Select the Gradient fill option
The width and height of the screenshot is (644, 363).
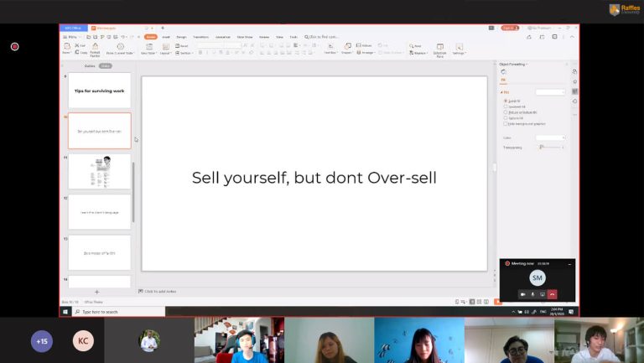coord(505,106)
